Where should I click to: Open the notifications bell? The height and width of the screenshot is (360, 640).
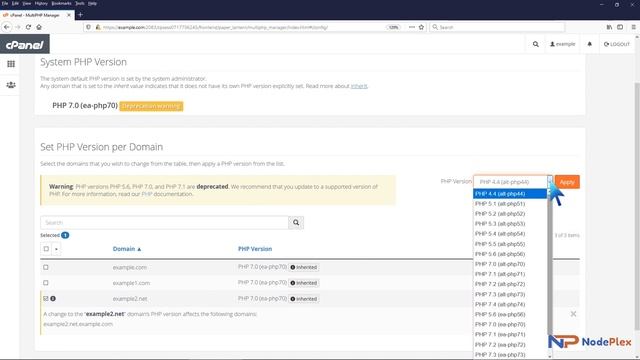point(589,44)
